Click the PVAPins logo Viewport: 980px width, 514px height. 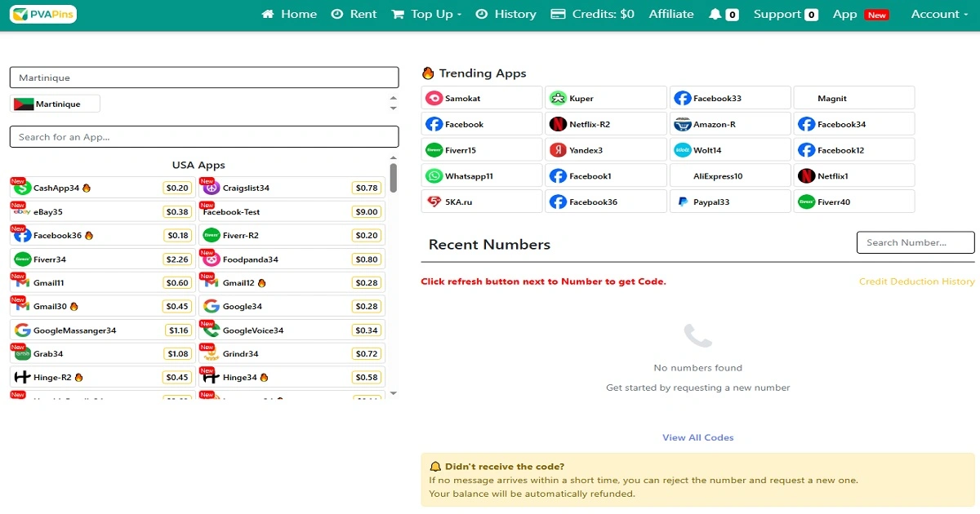pyautogui.click(x=42, y=14)
